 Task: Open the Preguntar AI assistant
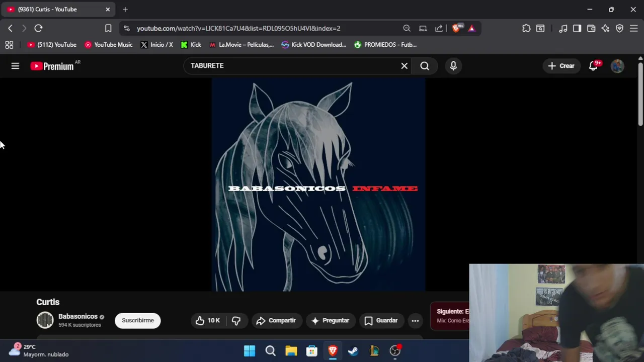click(330, 320)
